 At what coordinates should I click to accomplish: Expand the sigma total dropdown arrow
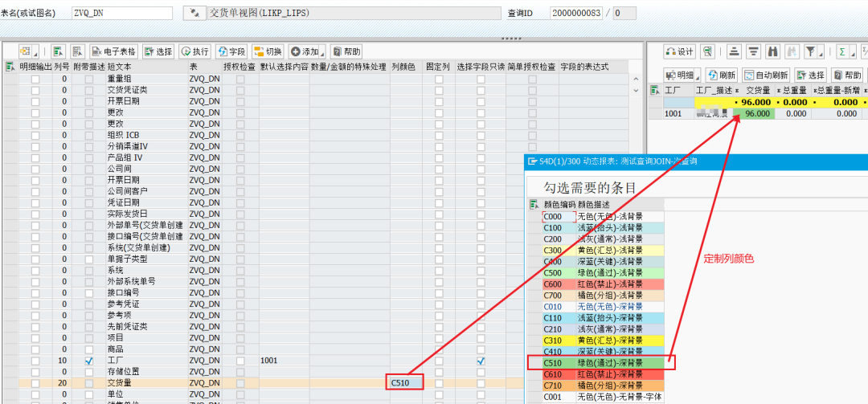[x=852, y=52]
